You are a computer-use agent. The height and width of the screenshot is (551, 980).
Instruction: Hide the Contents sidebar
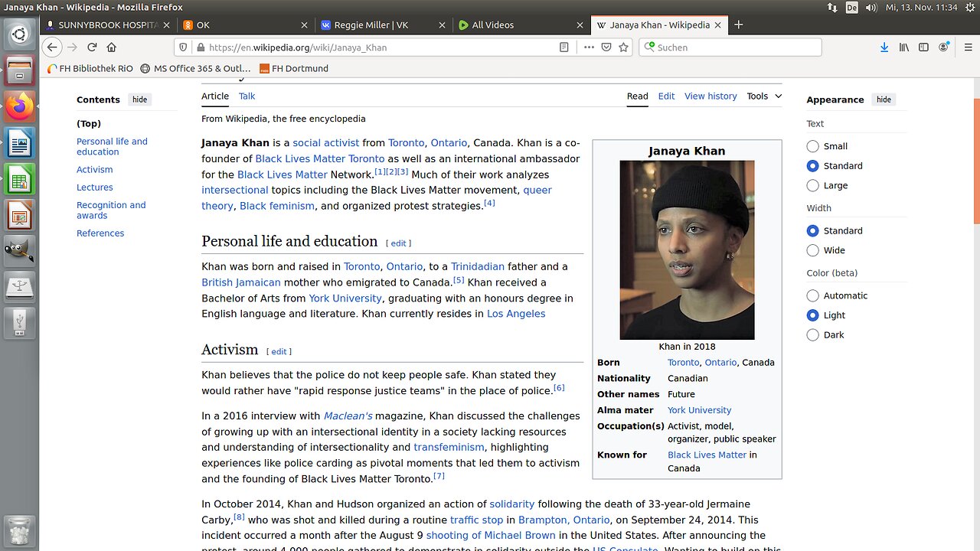(139, 99)
